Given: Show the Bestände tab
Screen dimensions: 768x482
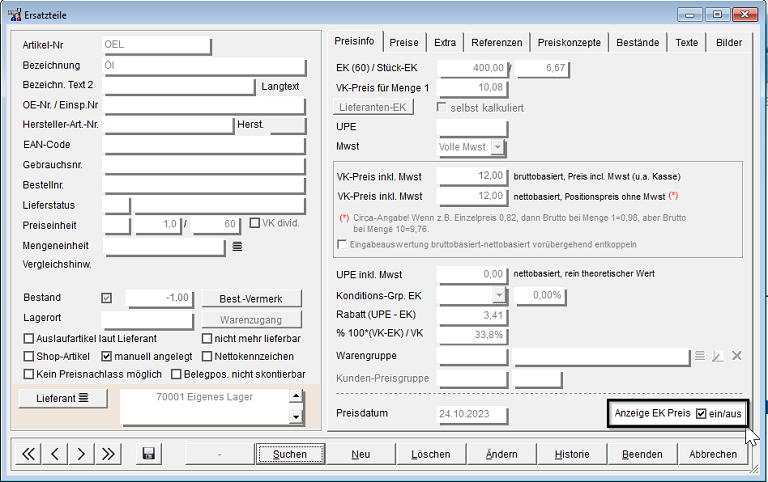Looking at the screenshot, I should click(x=637, y=43).
